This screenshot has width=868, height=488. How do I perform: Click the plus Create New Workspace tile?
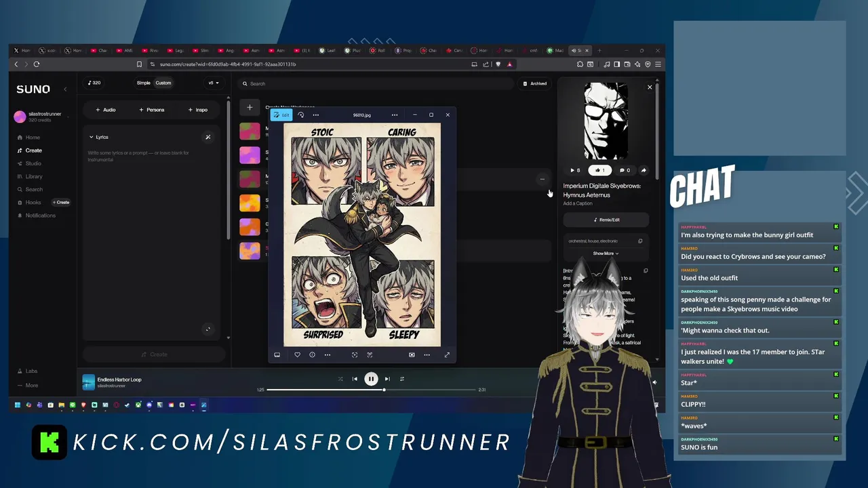tap(250, 107)
